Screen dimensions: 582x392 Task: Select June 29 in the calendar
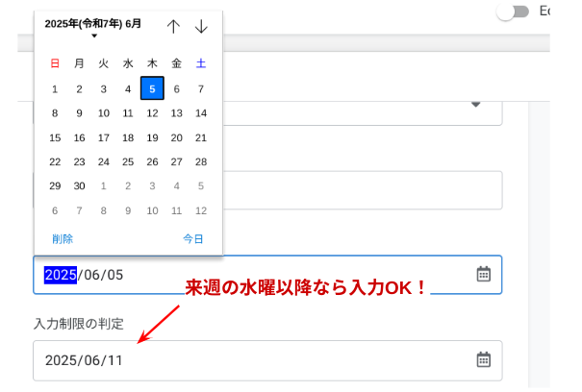(x=55, y=185)
